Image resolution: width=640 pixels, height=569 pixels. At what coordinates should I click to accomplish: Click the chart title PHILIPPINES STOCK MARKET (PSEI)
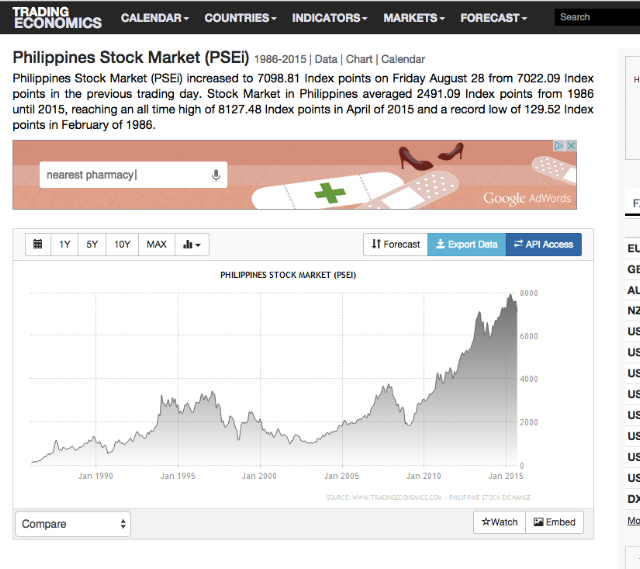[288, 275]
